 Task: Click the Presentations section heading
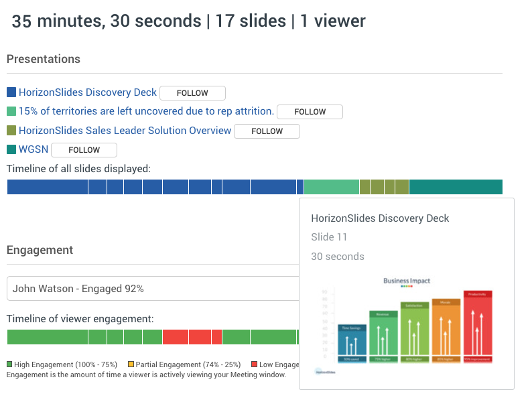coord(44,59)
